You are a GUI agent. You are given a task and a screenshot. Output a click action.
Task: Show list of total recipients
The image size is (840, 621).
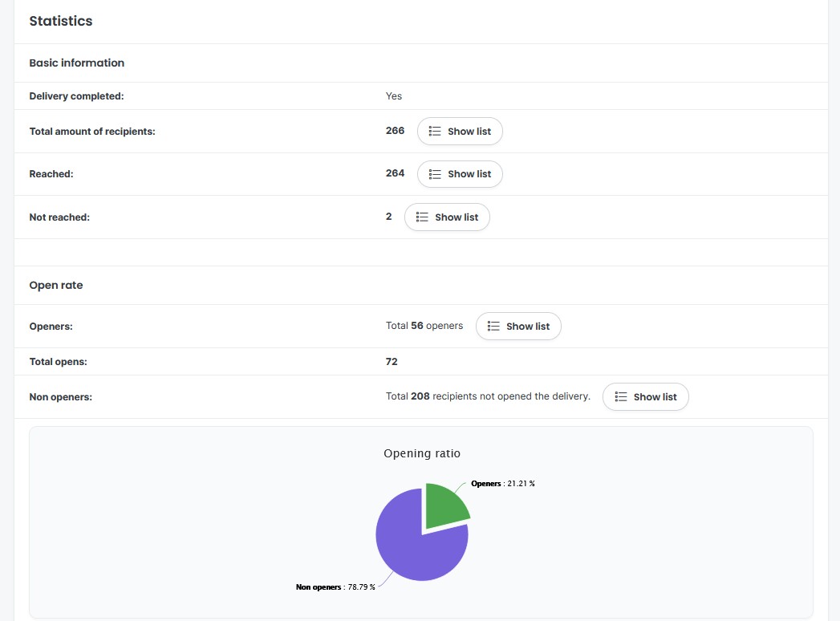tap(460, 132)
